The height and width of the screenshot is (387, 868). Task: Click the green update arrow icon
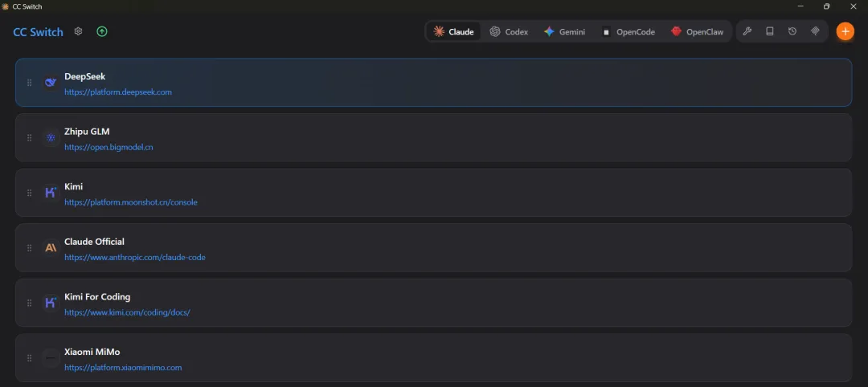102,31
